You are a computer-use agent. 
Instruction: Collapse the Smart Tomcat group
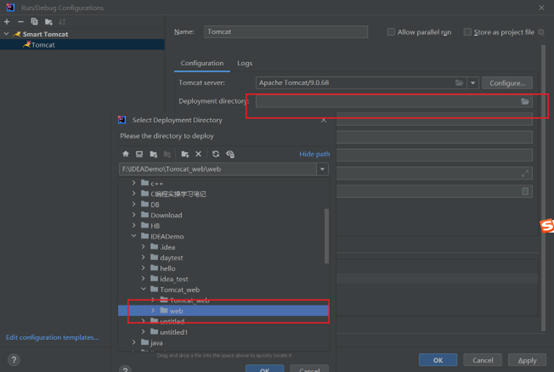(x=6, y=34)
